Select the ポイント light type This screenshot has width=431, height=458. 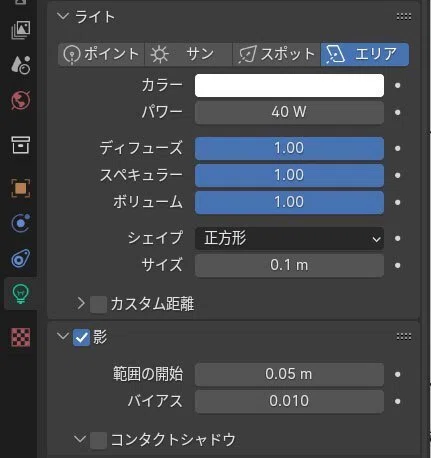[x=101, y=54]
